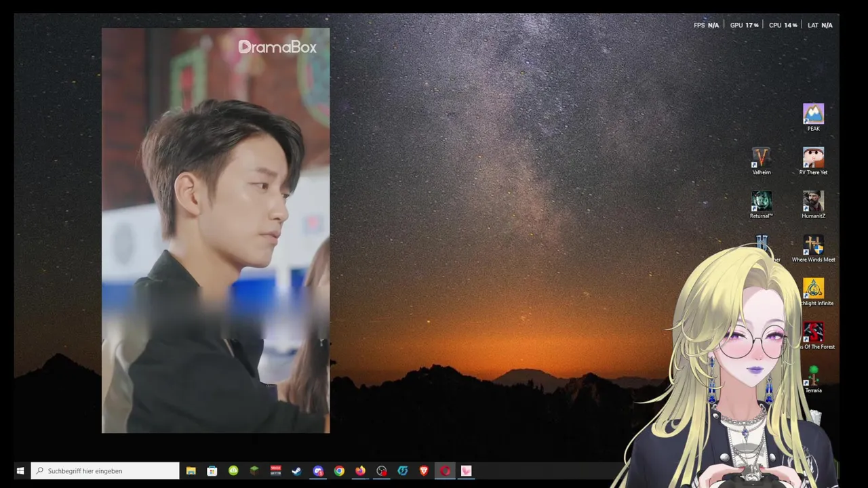Click the LAT N/A overlay readout
868x488 pixels.
pos(820,25)
